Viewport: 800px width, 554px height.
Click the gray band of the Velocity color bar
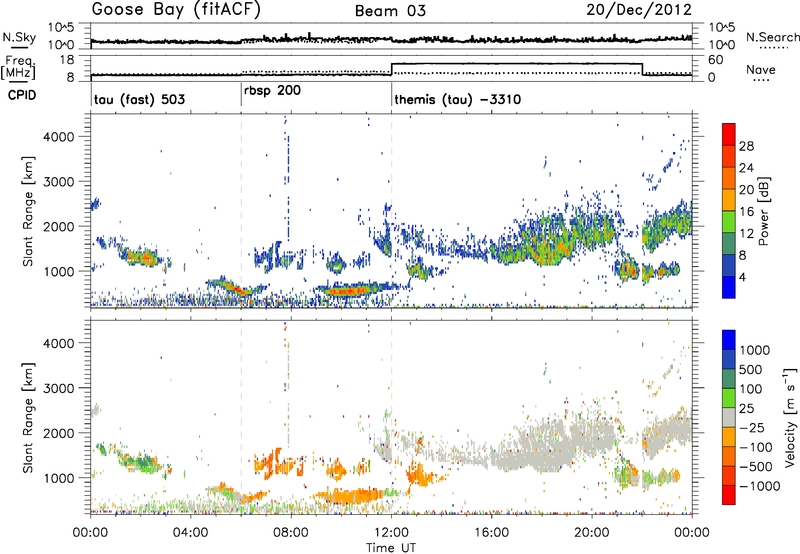pos(729,418)
